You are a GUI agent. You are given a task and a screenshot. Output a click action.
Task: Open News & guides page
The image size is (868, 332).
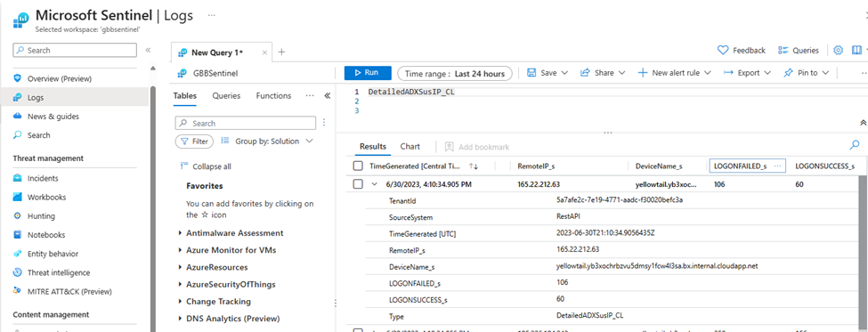pyautogui.click(x=53, y=117)
